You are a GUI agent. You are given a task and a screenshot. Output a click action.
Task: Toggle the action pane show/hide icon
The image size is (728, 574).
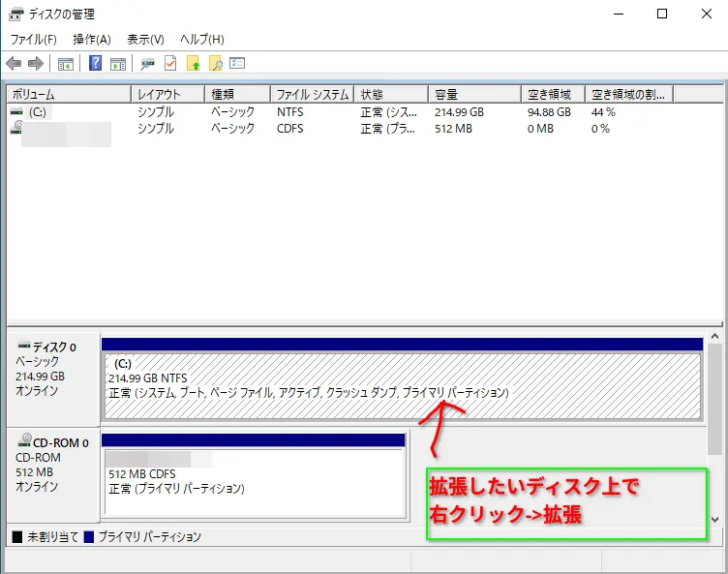tap(118, 64)
